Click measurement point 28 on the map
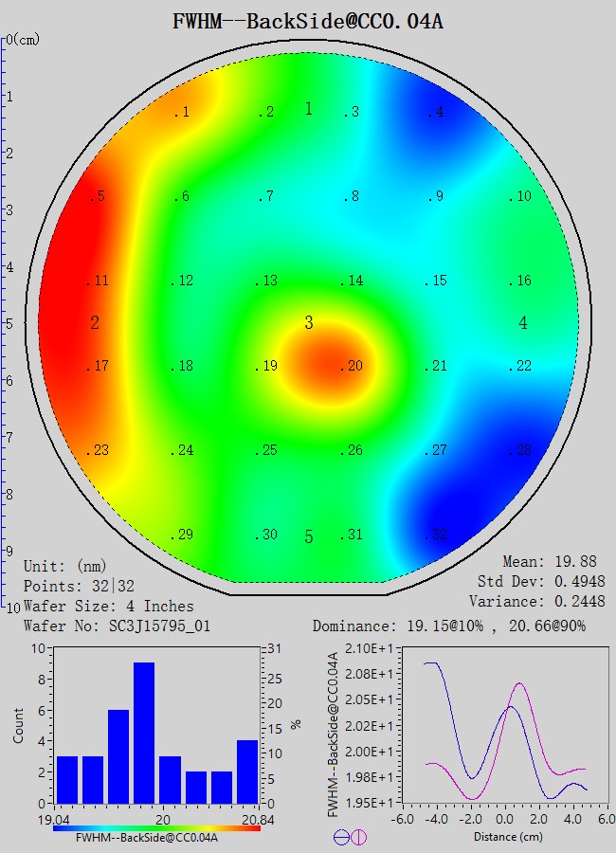This screenshot has height=853, width=616. pos(519,451)
